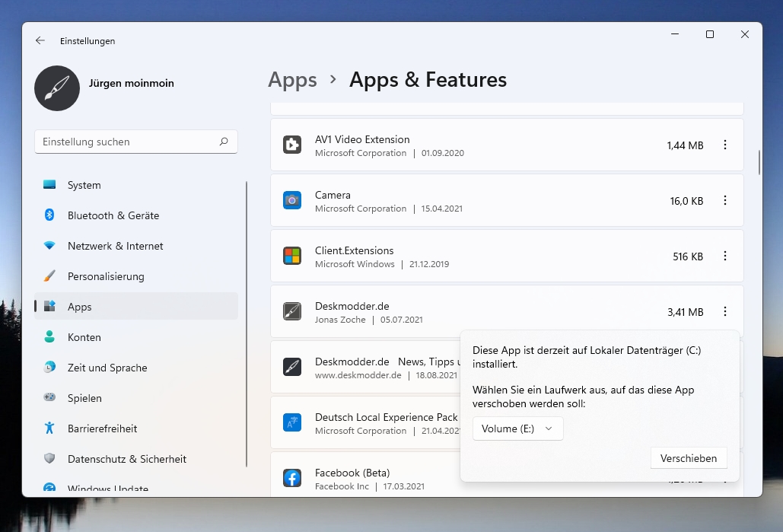Click the Personalisierung brush icon

[x=49, y=276]
